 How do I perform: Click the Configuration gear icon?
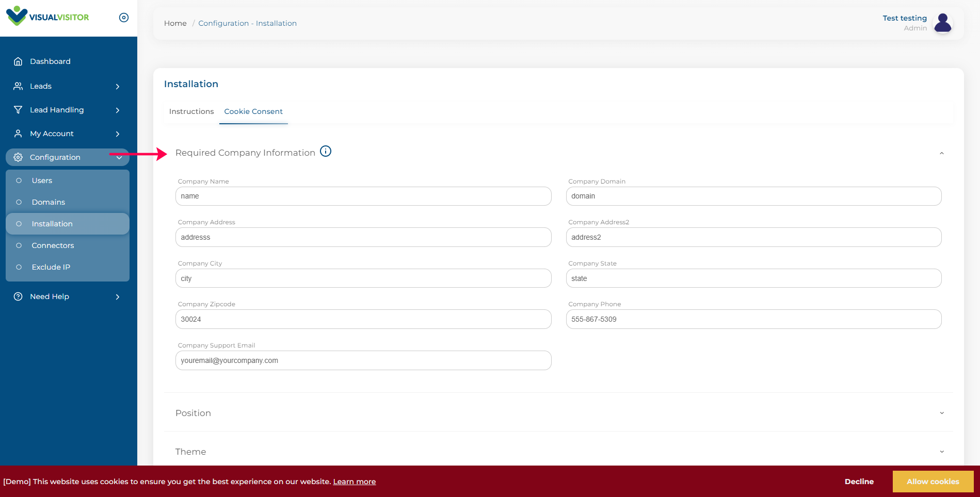point(18,157)
